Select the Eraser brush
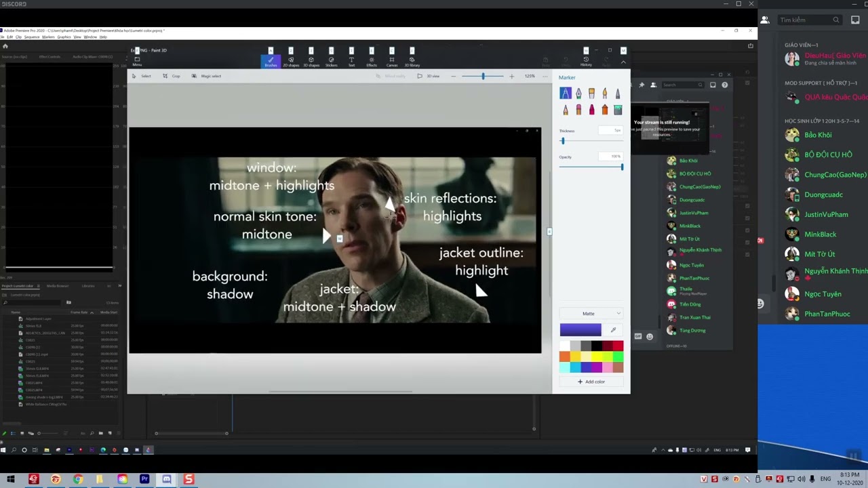 pyautogui.click(x=578, y=110)
